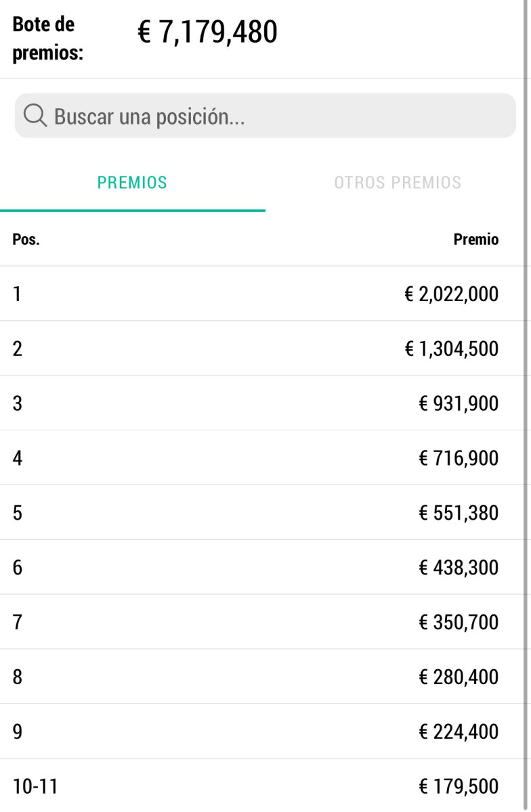Click the Premio column header
Screen dimensions: 531x812
475,240
